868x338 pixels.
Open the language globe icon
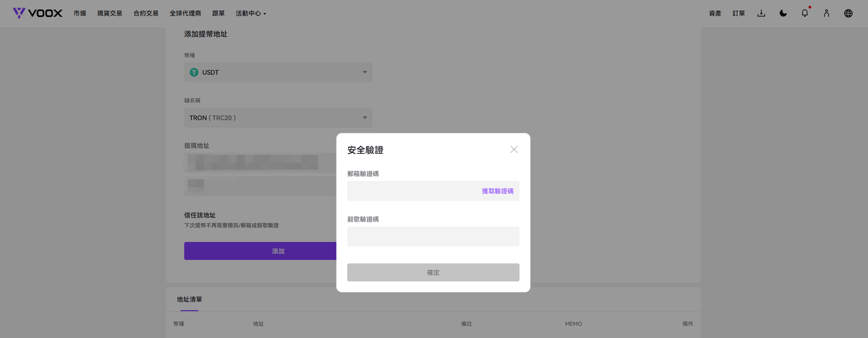[848, 13]
